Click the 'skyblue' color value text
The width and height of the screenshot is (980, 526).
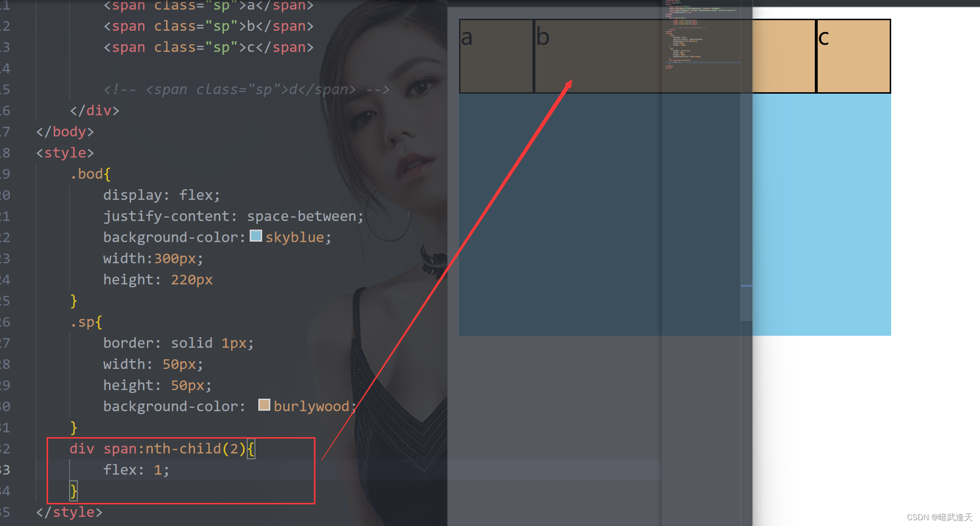click(295, 237)
